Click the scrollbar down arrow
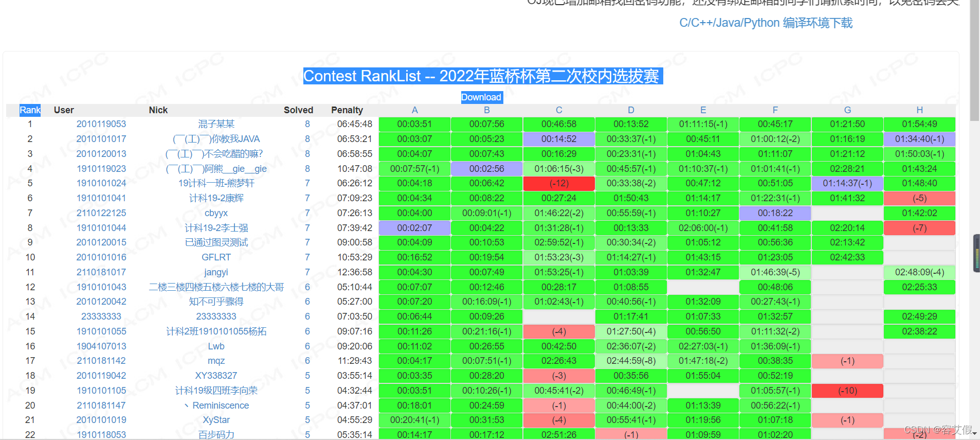 974,434
